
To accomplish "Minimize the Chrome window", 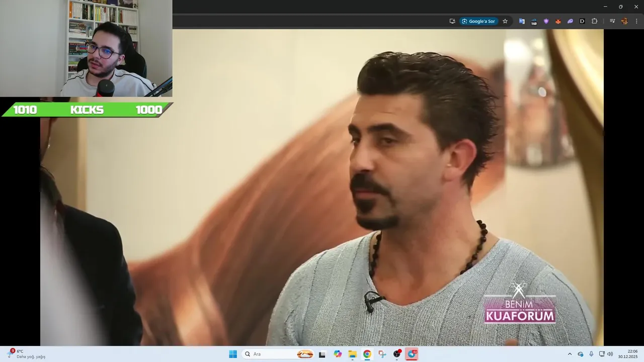I will [x=605, y=7].
